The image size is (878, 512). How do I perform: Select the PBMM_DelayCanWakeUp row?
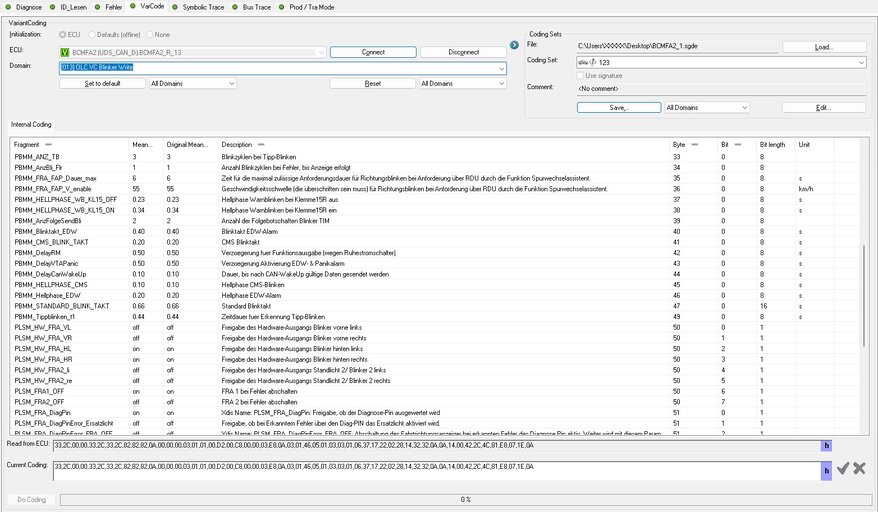(x=435, y=274)
